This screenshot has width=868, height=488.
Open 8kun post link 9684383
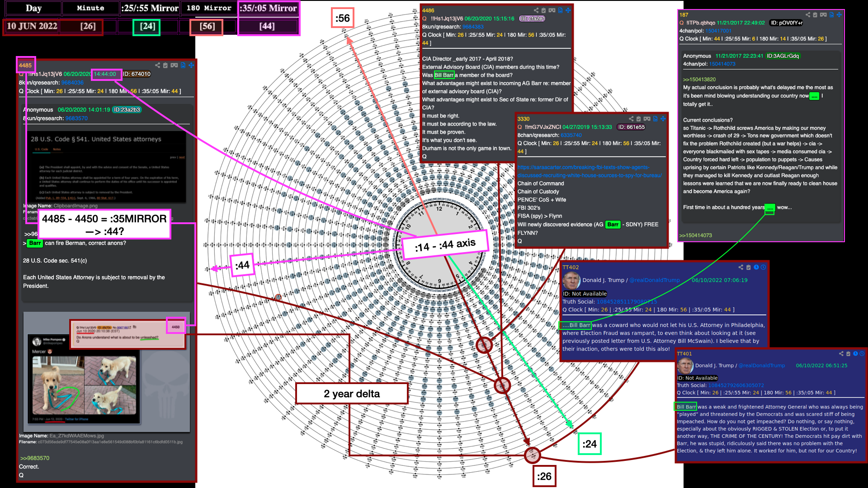point(473,27)
